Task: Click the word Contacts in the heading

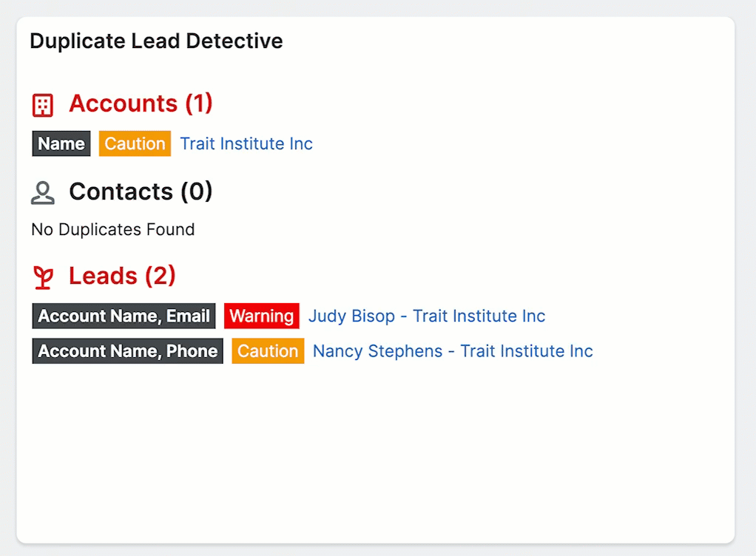Action: click(121, 191)
